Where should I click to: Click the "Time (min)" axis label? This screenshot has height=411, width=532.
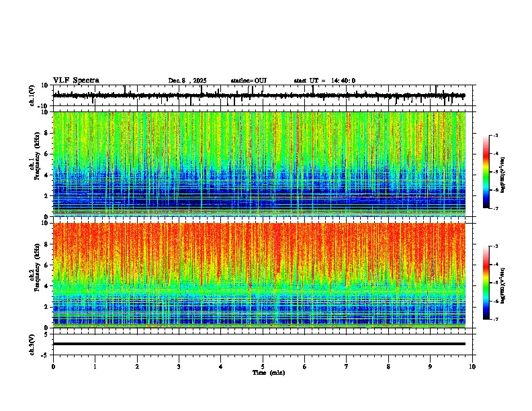269,373
